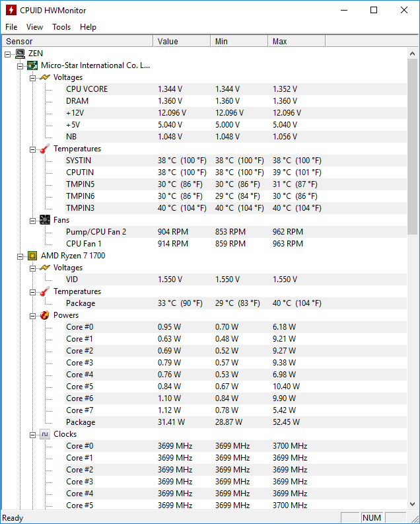Image resolution: width=420 pixels, height=524 pixels.
Task: Click the Max column header
Action: click(x=297, y=42)
